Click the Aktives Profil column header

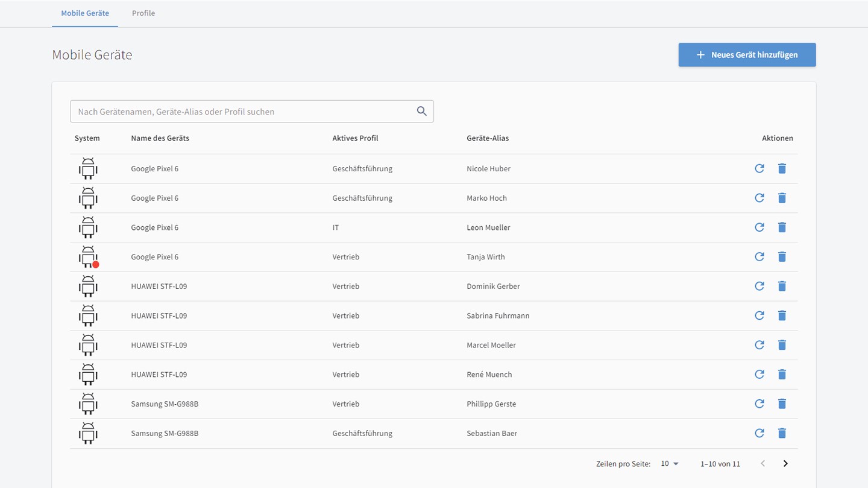coord(355,138)
